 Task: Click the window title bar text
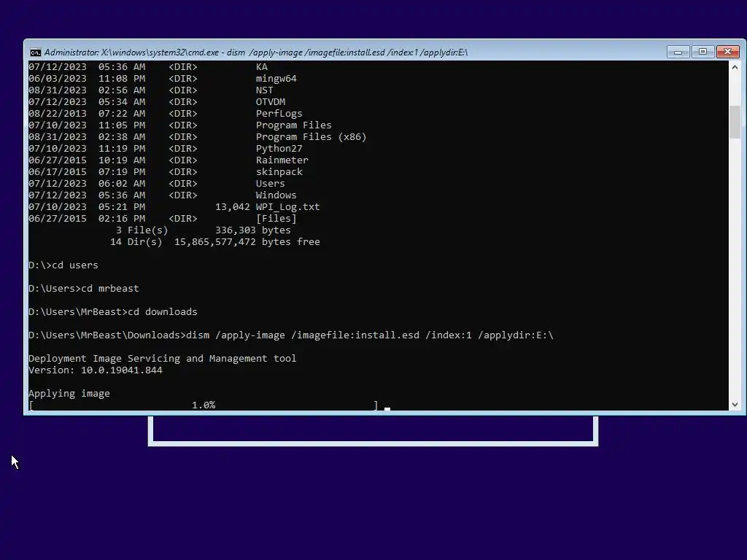(x=256, y=52)
